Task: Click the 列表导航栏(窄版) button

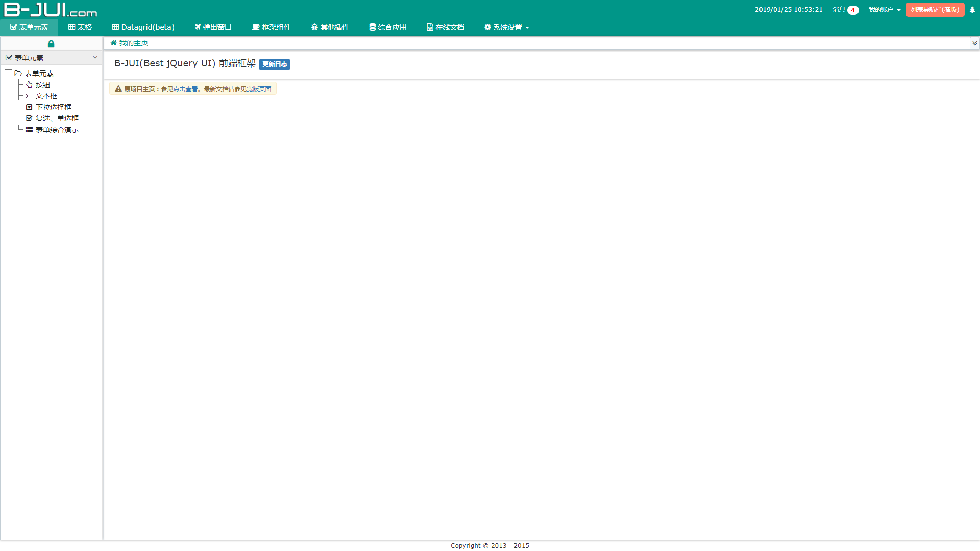Action: pyautogui.click(x=935, y=10)
